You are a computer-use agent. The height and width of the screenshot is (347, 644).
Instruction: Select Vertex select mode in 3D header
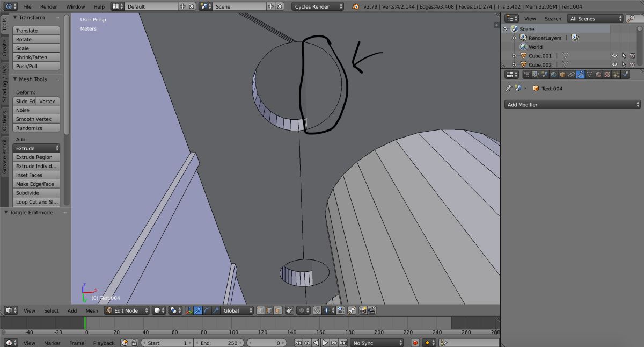pos(261,310)
